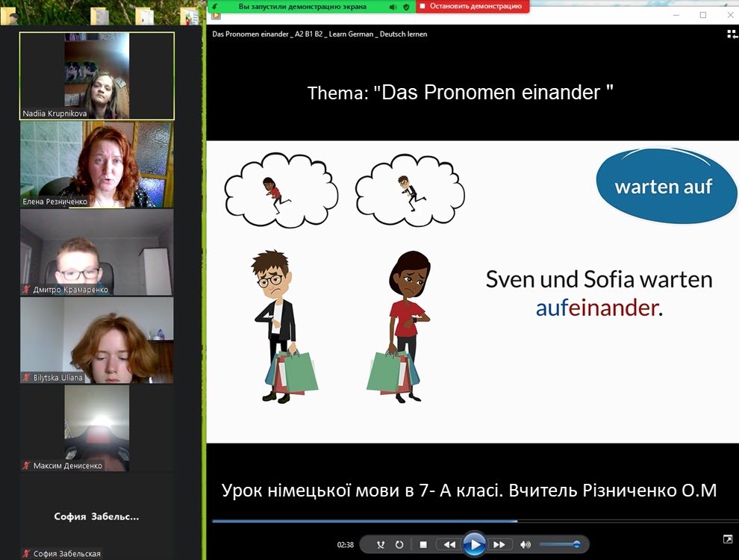Toggle repeat mode in the media player

click(x=399, y=545)
